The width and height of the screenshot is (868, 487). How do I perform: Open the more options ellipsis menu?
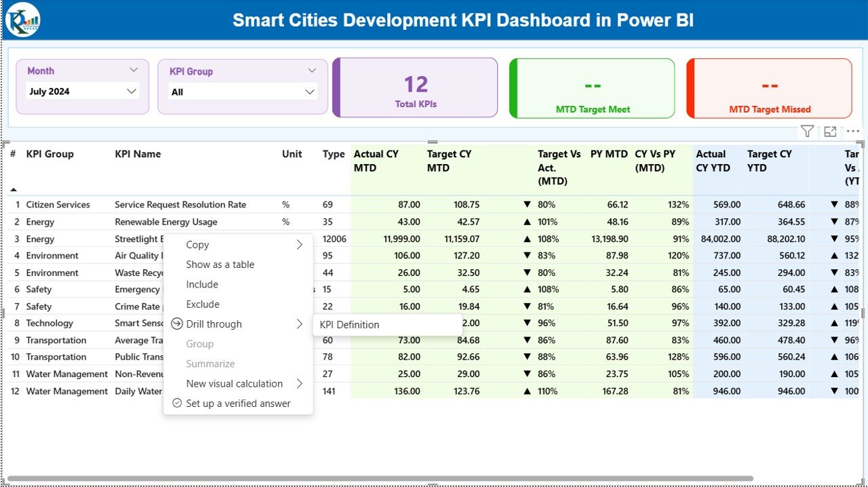(x=852, y=131)
